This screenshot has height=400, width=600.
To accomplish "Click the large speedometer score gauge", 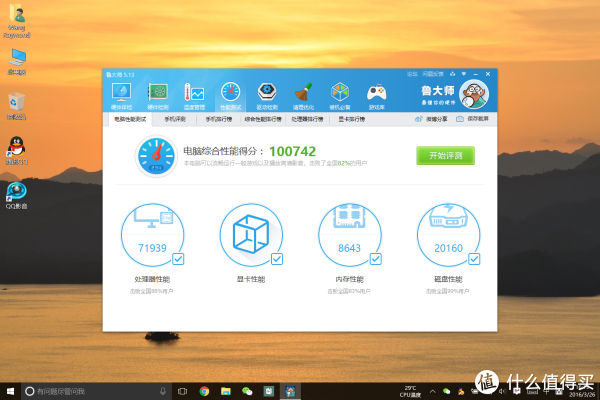I will [156, 156].
